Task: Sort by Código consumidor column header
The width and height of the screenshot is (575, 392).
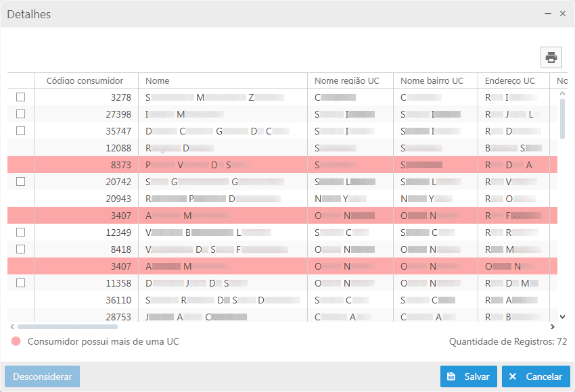Action: click(85, 81)
